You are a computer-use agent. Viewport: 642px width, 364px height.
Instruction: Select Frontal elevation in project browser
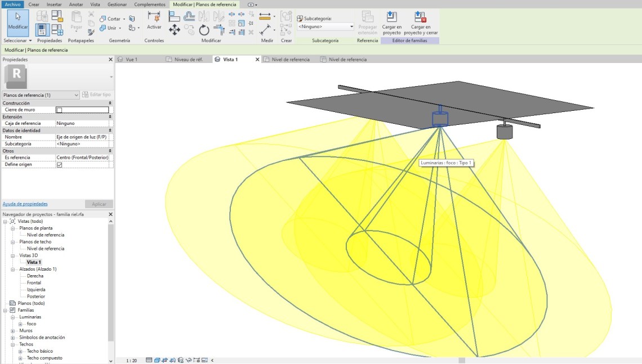click(x=34, y=283)
